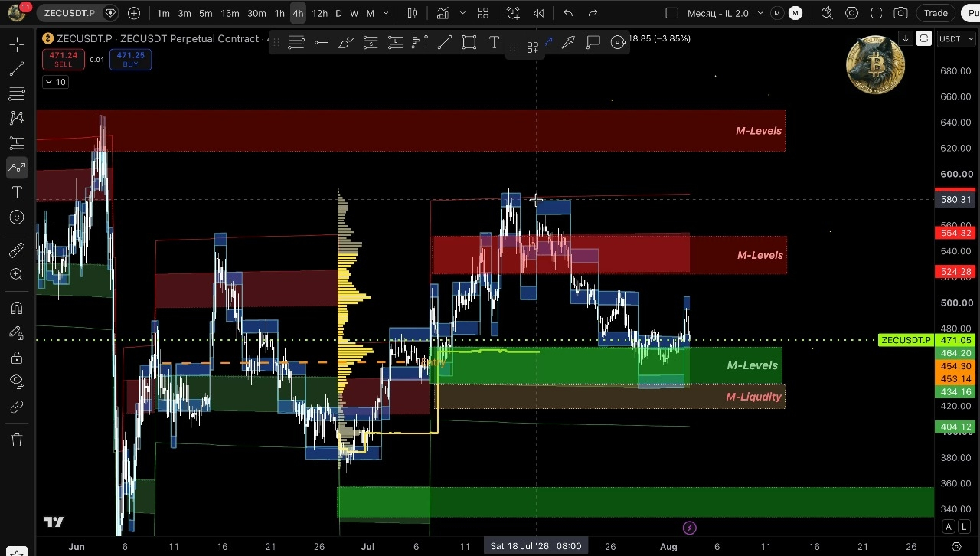Select the 12h timeframe

320,13
